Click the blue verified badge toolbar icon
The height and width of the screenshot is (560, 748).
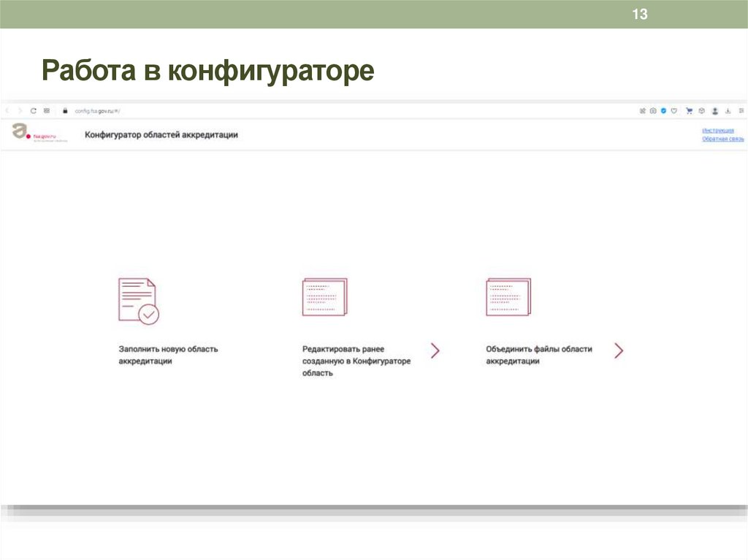tap(663, 111)
